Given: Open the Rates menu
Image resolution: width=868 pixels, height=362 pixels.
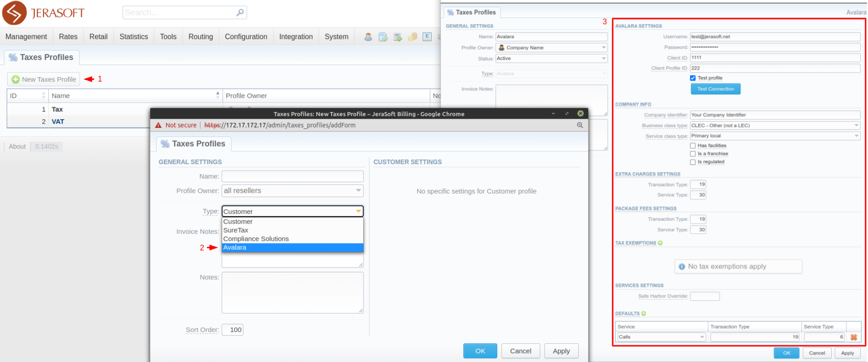Looking at the screenshot, I should [x=68, y=37].
